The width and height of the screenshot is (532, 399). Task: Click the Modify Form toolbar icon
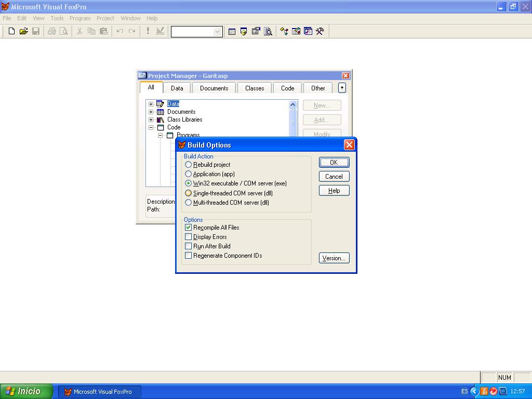point(160,31)
